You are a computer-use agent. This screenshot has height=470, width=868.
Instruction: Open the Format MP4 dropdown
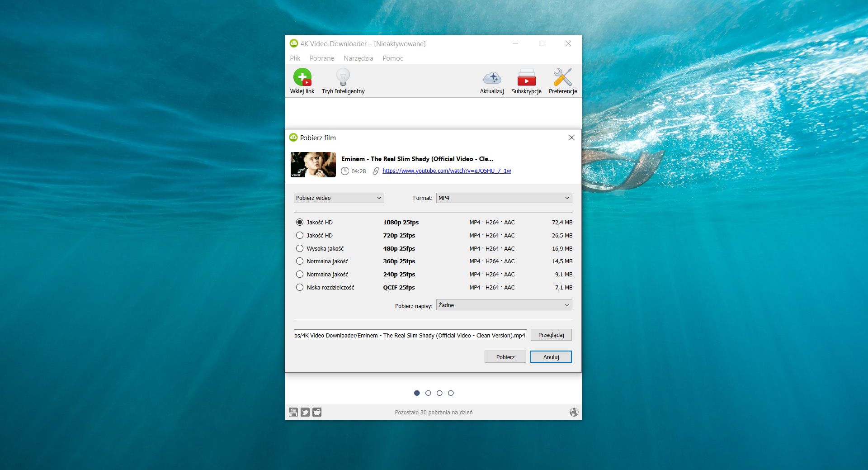(x=504, y=198)
